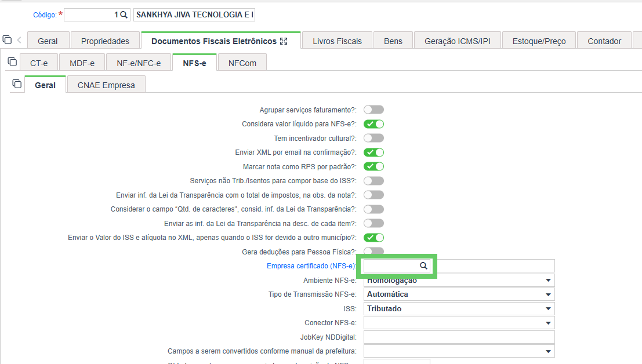Click the Código label link
The image size is (642, 364).
pyautogui.click(x=45, y=14)
